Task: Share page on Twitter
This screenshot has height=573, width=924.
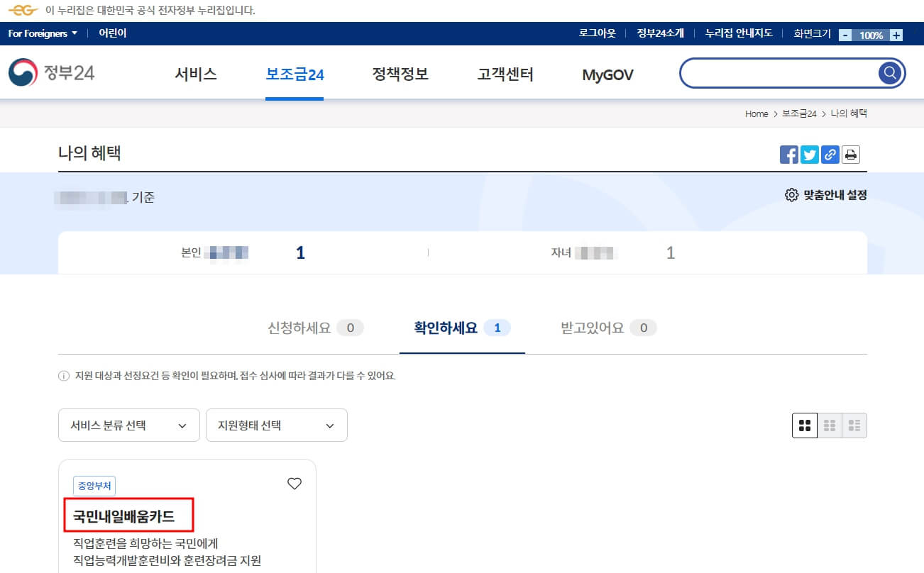Action: (810, 155)
